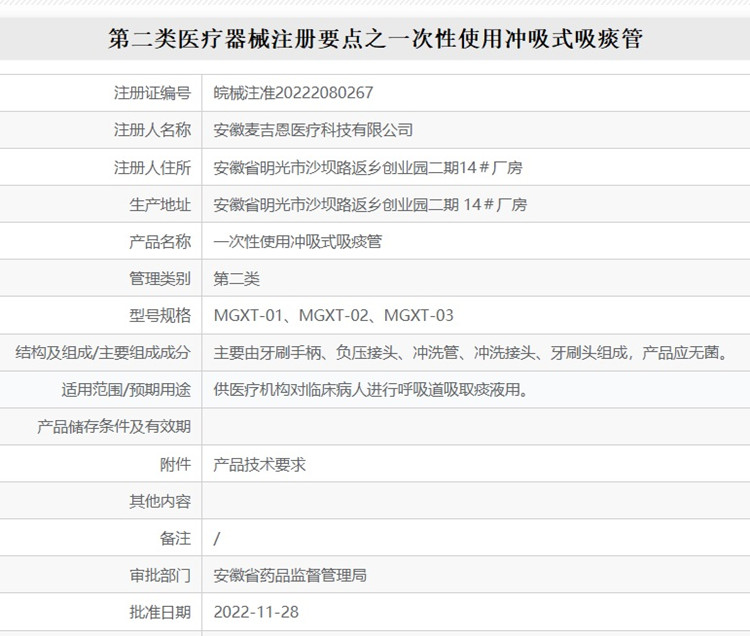The width and height of the screenshot is (750, 636).
Task: Select the 注册证编号 label cell
Action: (x=152, y=93)
